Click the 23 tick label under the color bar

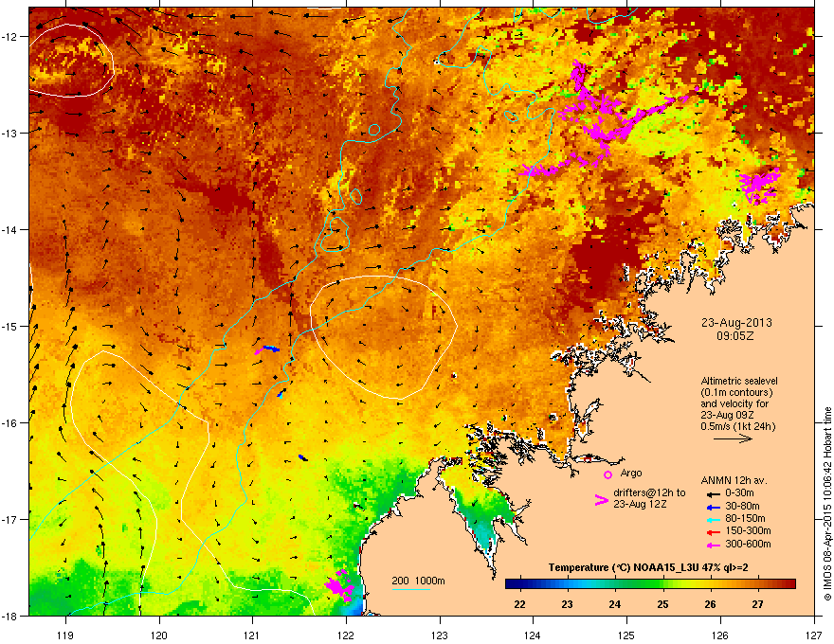pos(567,604)
